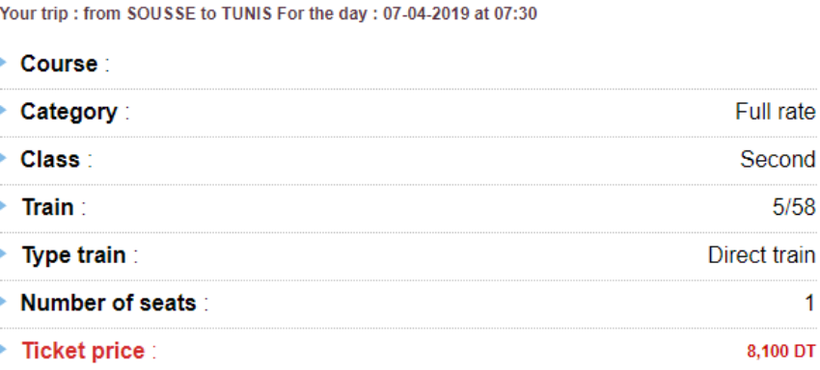This screenshot has width=820, height=370.
Task: Select the Category label
Action: [x=69, y=112]
